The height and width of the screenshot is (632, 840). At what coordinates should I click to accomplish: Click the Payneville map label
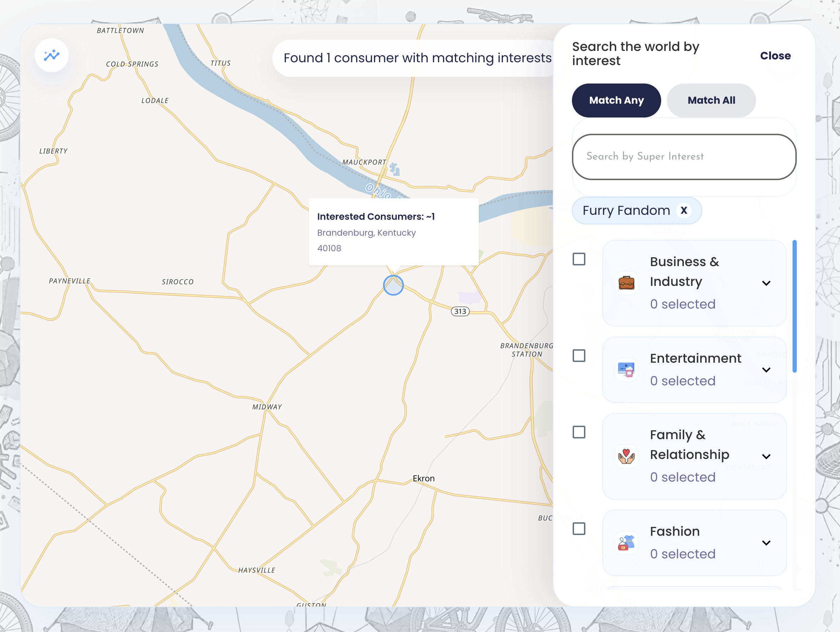click(69, 281)
